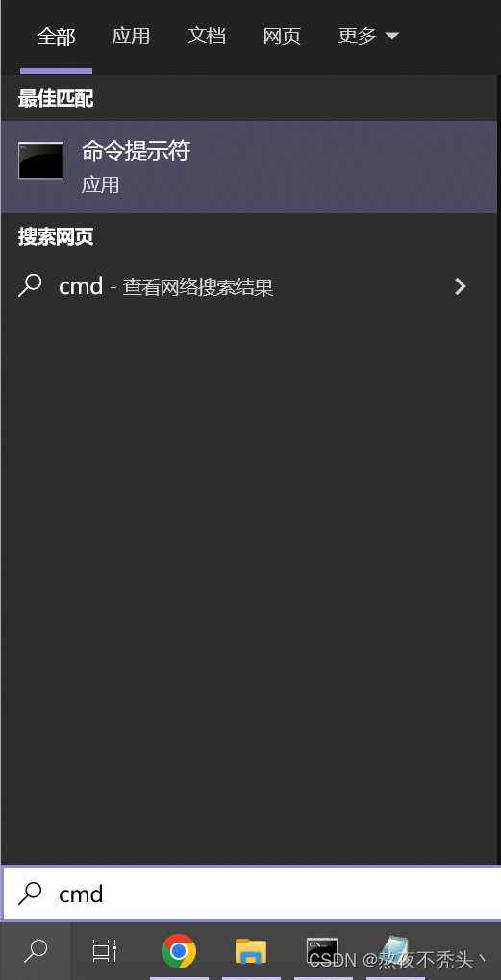
Task: Open Task View from the taskbar
Action: coord(105,950)
